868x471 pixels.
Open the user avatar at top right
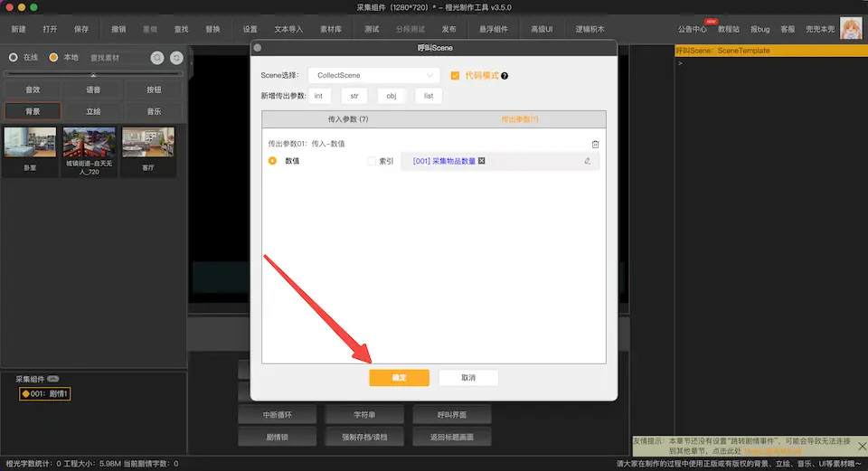tap(850, 29)
